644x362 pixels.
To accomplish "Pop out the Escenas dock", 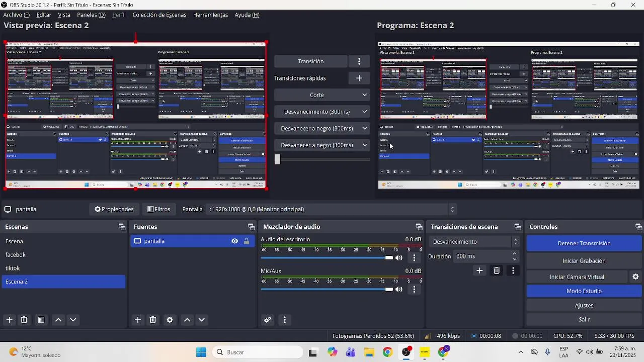I will pyautogui.click(x=122, y=227).
